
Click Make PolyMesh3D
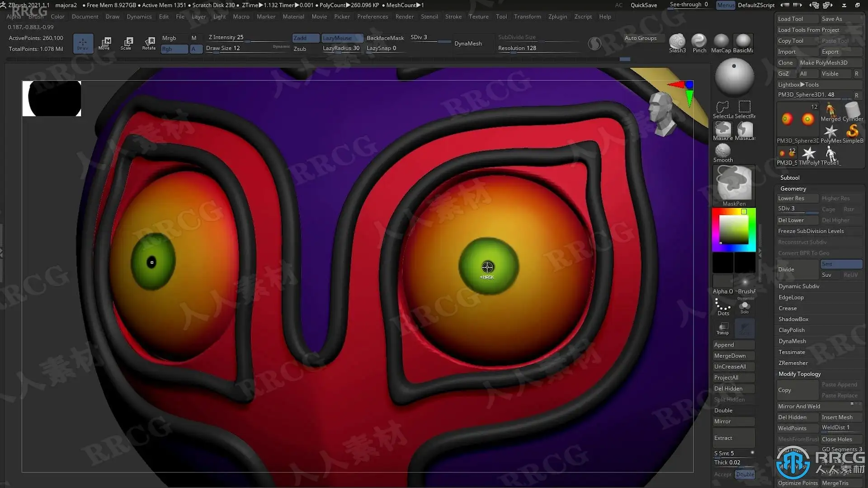pyautogui.click(x=830, y=63)
